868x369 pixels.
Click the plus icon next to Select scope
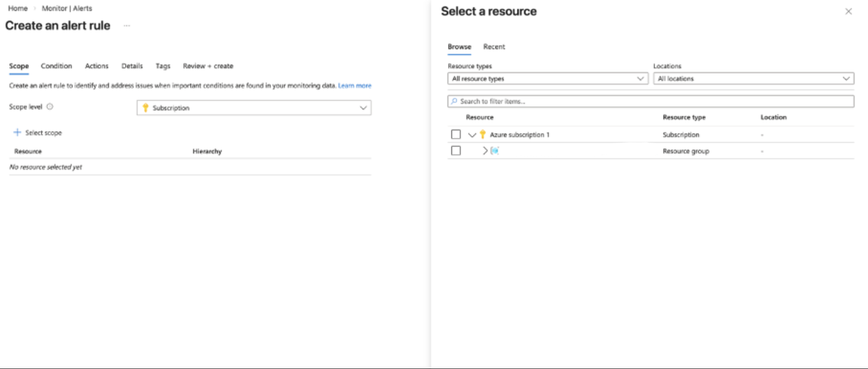click(17, 132)
